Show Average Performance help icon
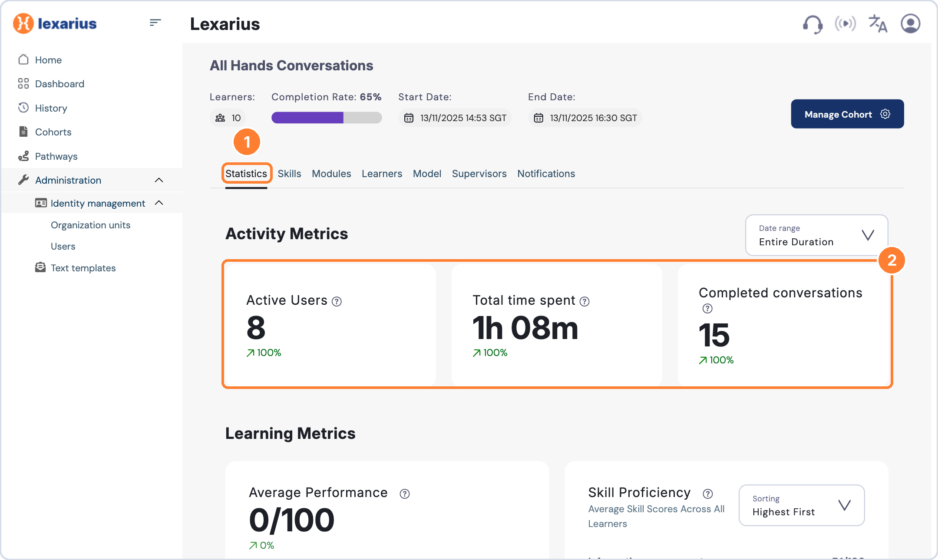Image resolution: width=938 pixels, height=560 pixels. coord(405,494)
